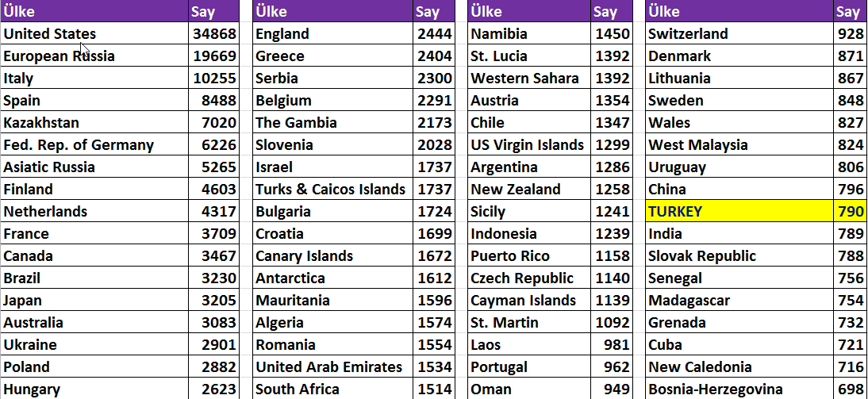Select the Turks & Caicos Islands cell
The height and width of the screenshot is (399, 868).
(332, 189)
